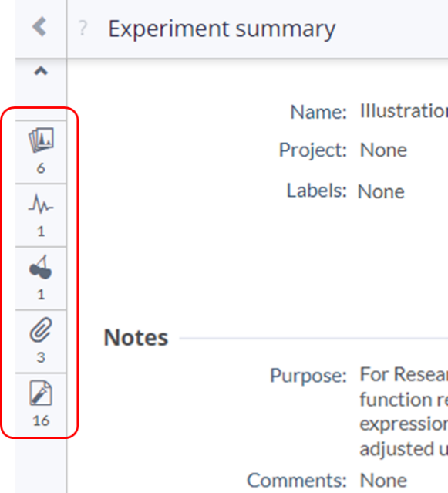Click the None value beside Project
This screenshot has height=493, width=448.
tap(383, 150)
